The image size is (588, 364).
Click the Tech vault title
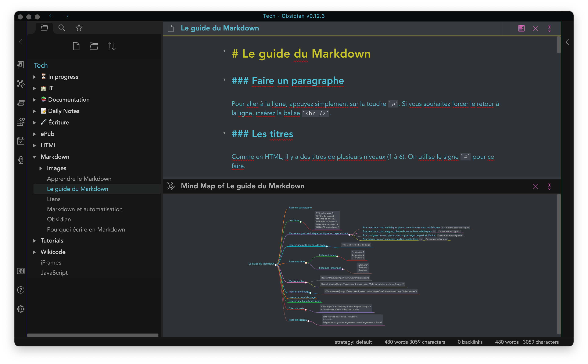[41, 65]
